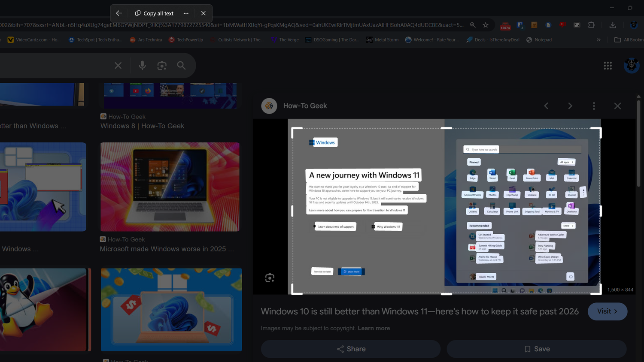Viewport: 644px width, 362px height.
Task: Select the 'Recommended' text in the image
Action: (x=479, y=226)
